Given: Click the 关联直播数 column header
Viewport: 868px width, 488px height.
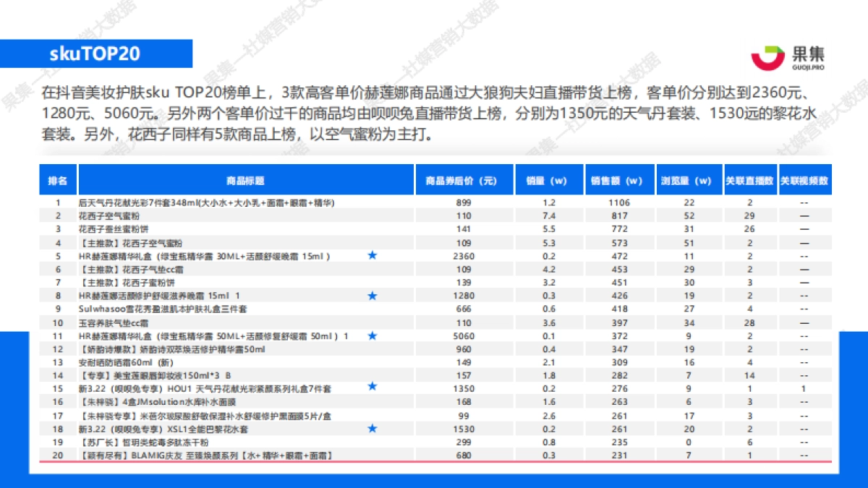Looking at the screenshot, I should (x=750, y=179).
